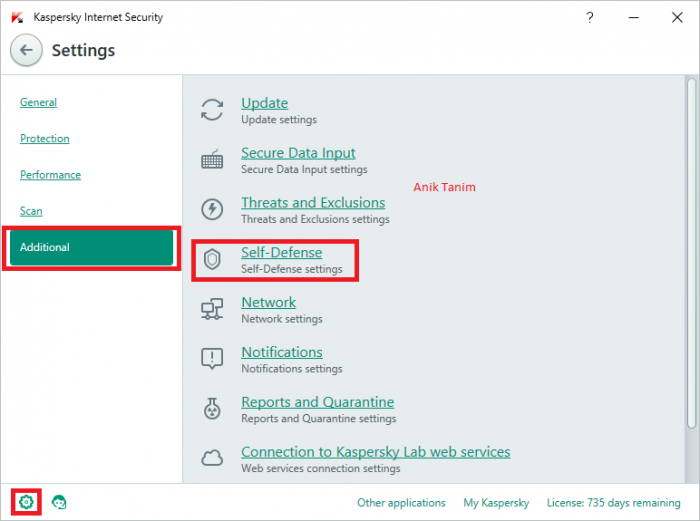The height and width of the screenshot is (521, 700).
Task: Go to the Scan settings tab
Action: [31, 211]
